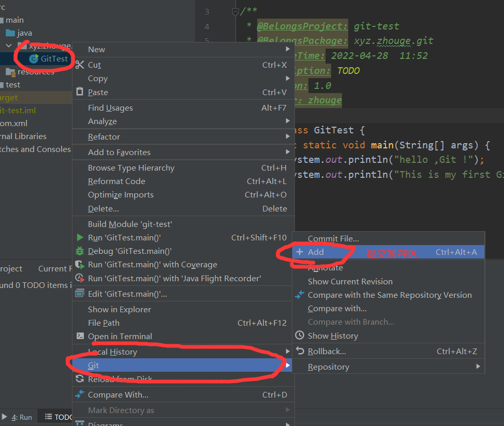This screenshot has width=504, height=426.
Task: Select pom.xml file in tree
Action: click(x=14, y=123)
